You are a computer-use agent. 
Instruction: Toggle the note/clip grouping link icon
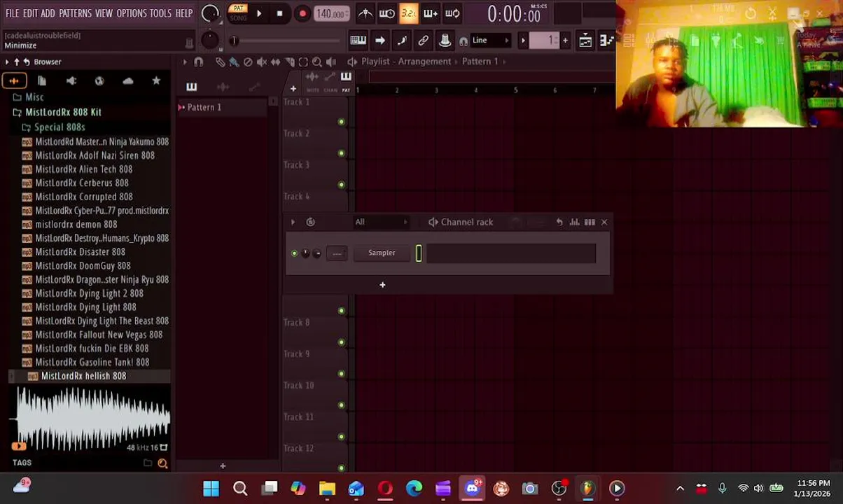click(x=423, y=41)
